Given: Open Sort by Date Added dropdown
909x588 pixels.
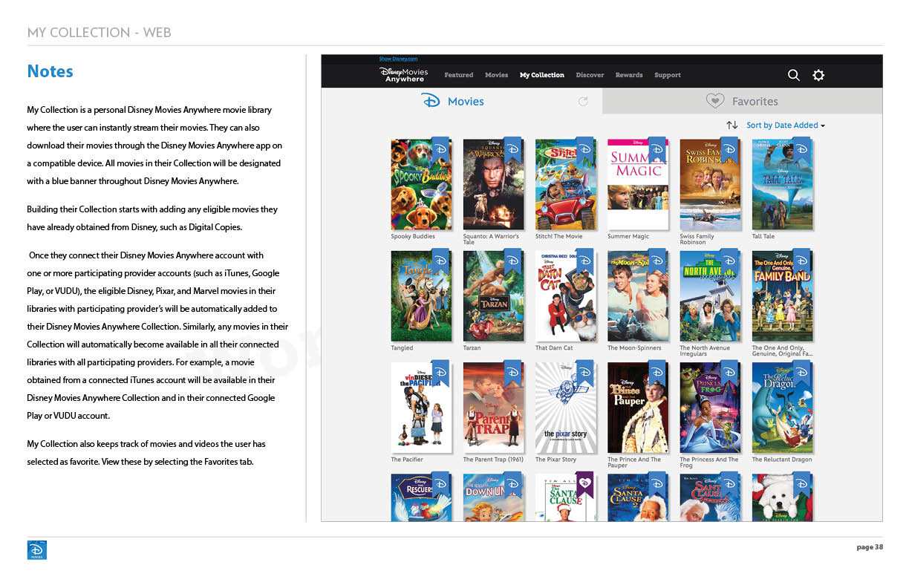Looking at the screenshot, I should 786,125.
